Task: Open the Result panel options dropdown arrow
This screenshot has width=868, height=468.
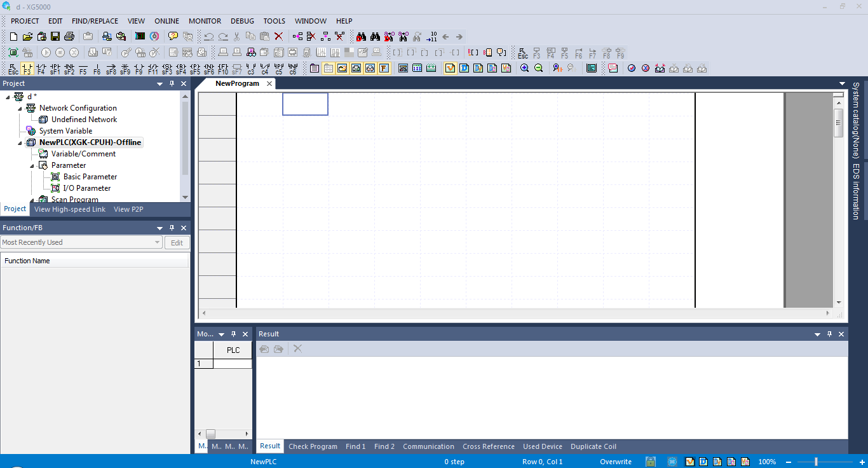Action: tap(817, 334)
